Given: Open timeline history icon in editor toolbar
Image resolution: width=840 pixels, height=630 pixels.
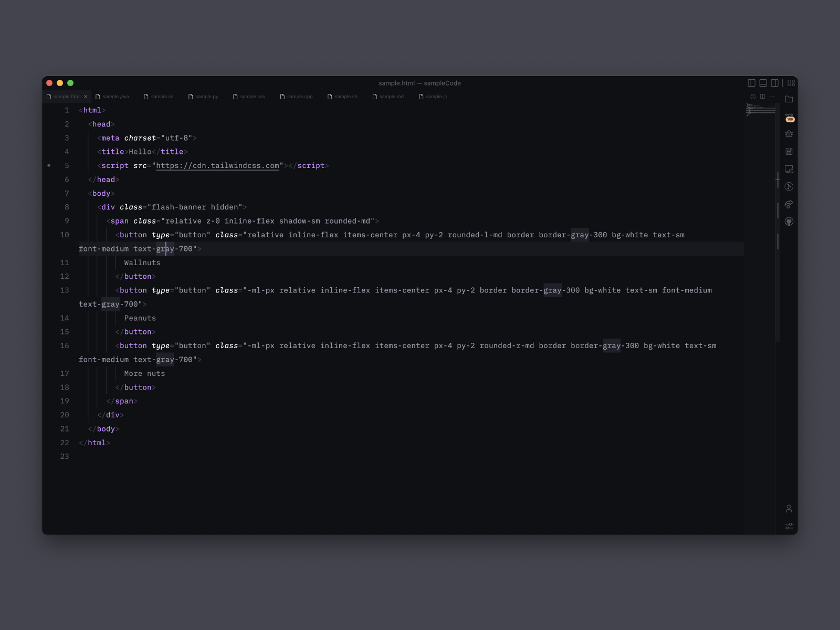Looking at the screenshot, I should [x=753, y=97].
